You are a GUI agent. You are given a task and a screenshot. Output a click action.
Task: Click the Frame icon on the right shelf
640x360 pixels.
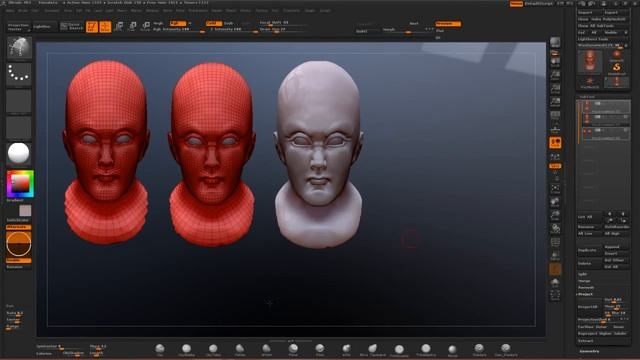point(555,188)
